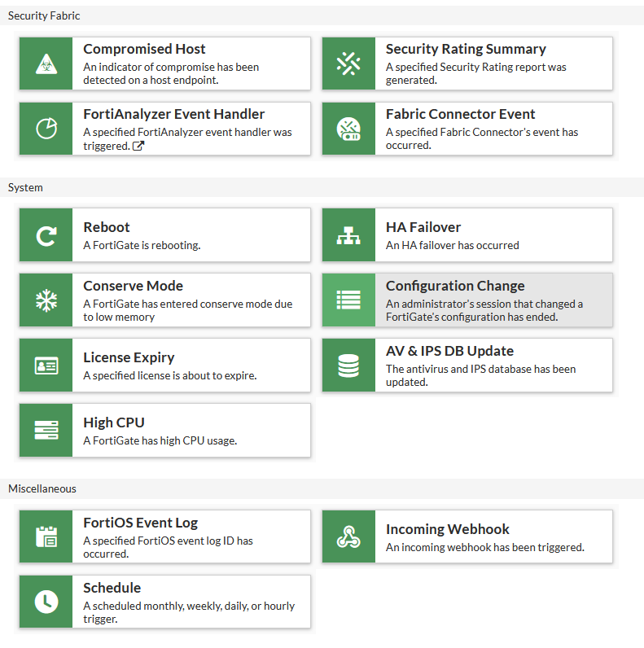
Task: Pick the Conserve Mode trigger title
Action: pyautogui.click(x=133, y=286)
